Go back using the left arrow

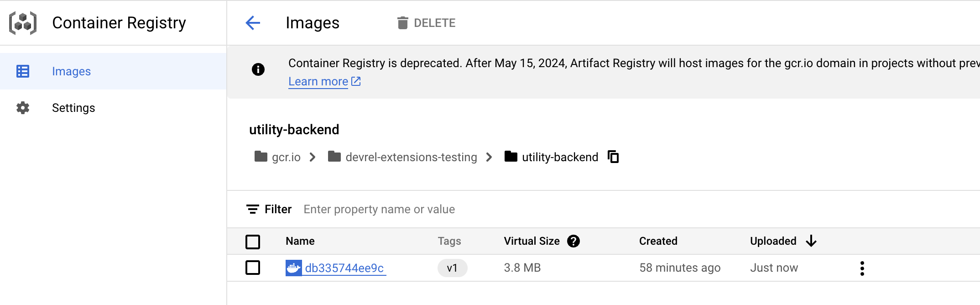coord(253,23)
